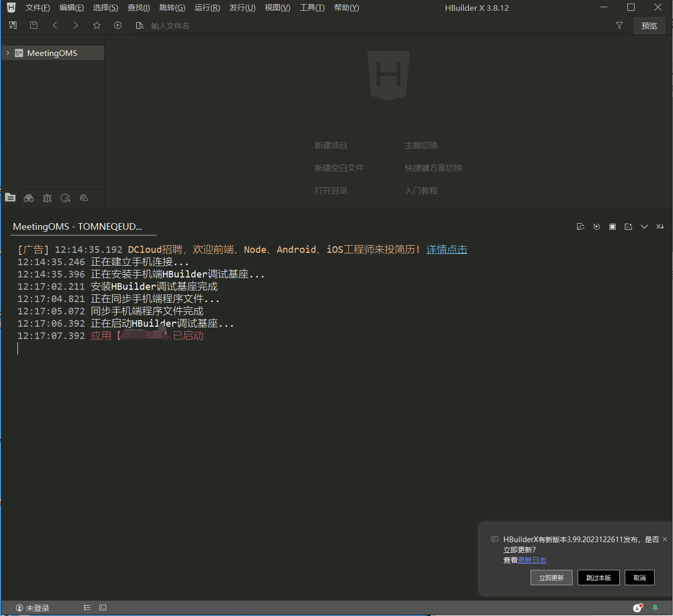Screen dimensions: 673x616
Task: Open the 更新日志 link
Action: [532, 560]
